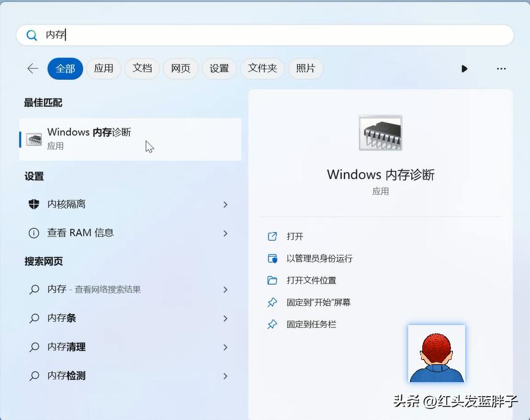The height and width of the screenshot is (420, 530).
Task: Click the 以管理员身份运行 shield icon
Action: click(x=272, y=258)
